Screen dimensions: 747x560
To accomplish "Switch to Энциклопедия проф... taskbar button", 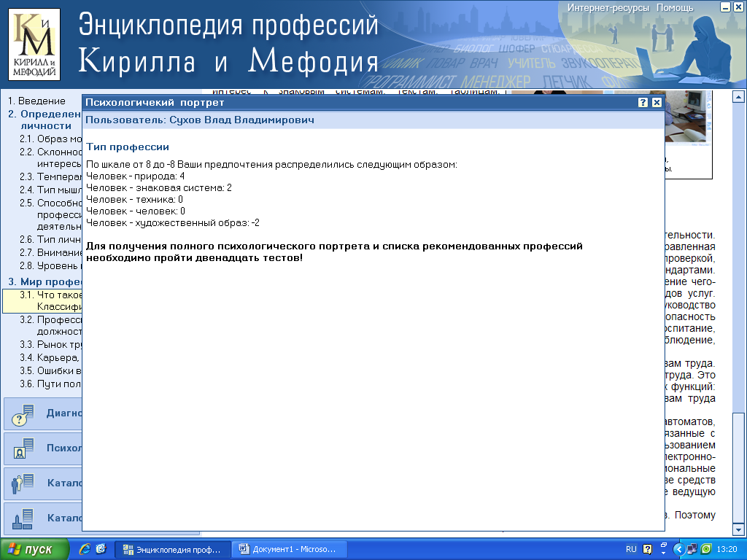I will click(x=172, y=550).
